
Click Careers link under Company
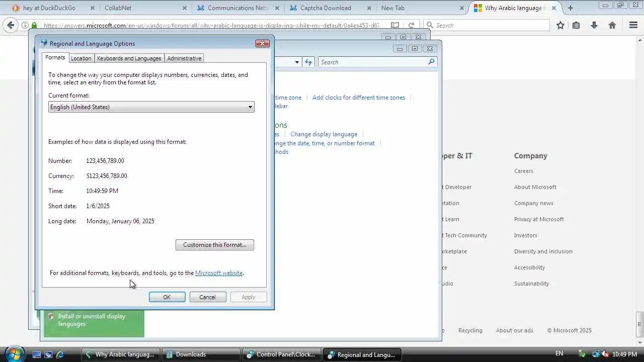coord(524,171)
